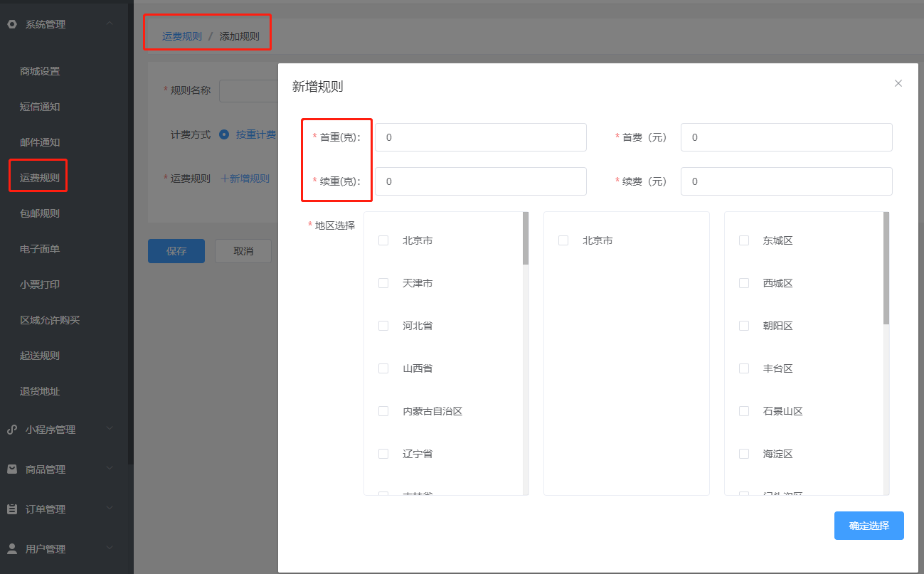Expand the 商品管理 submenu arrow
This screenshot has width=924, height=574.
(109, 469)
